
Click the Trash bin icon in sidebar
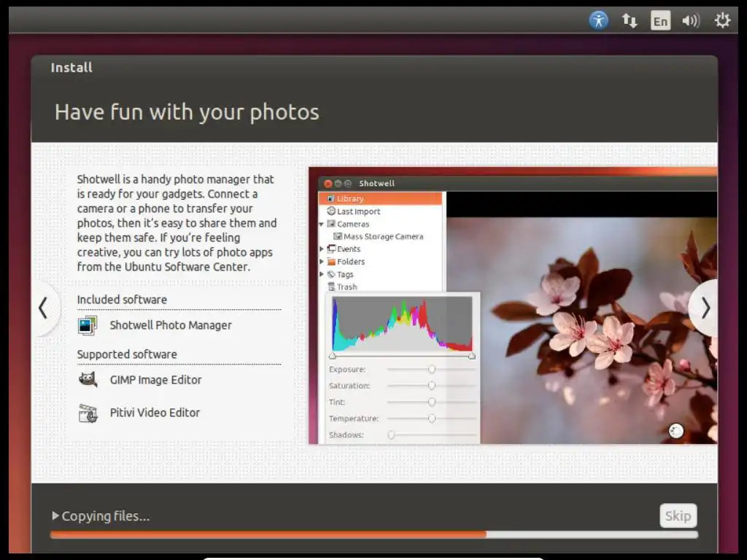(x=331, y=287)
